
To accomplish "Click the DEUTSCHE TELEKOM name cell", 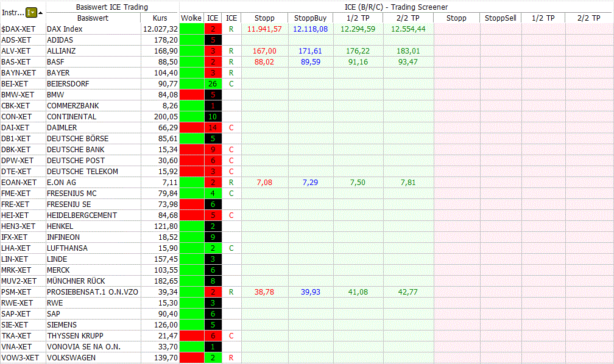I will point(82,172).
